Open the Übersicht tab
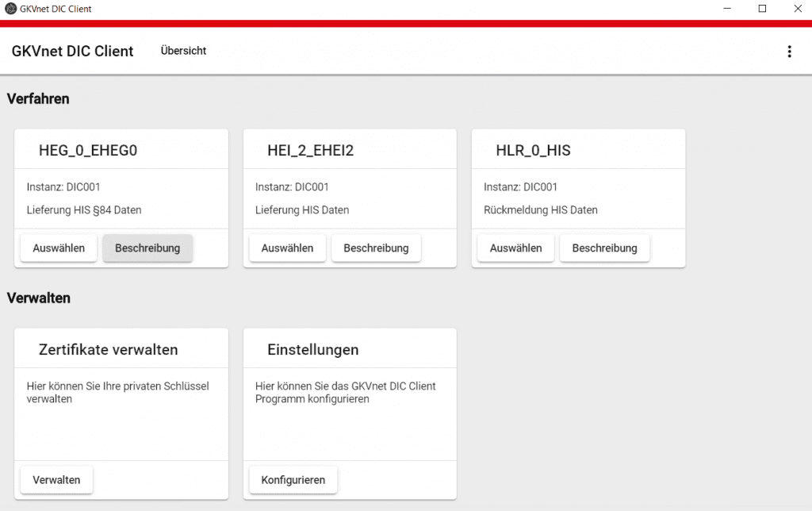 tap(183, 51)
